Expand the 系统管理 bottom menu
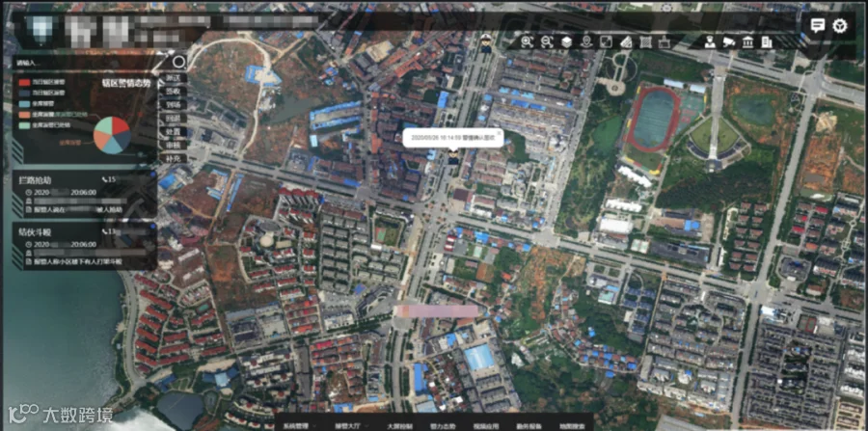Image resolution: width=868 pixels, height=431 pixels. [299, 426]
